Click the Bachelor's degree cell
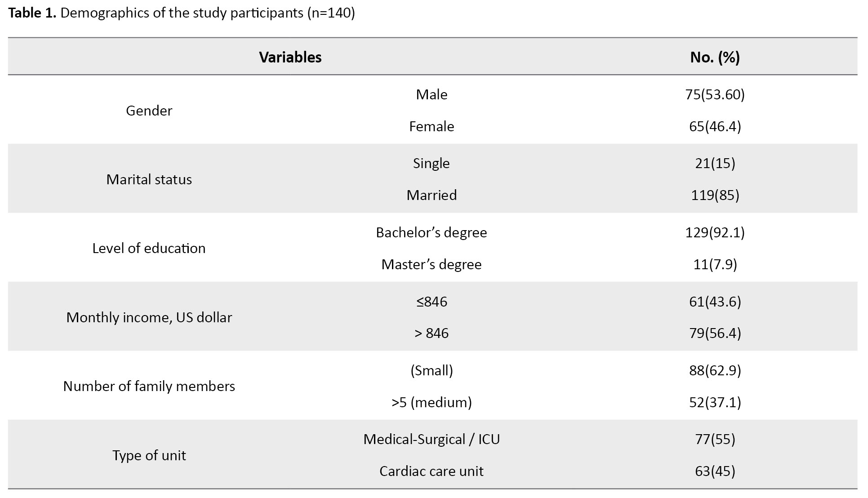 pos(432,232)
